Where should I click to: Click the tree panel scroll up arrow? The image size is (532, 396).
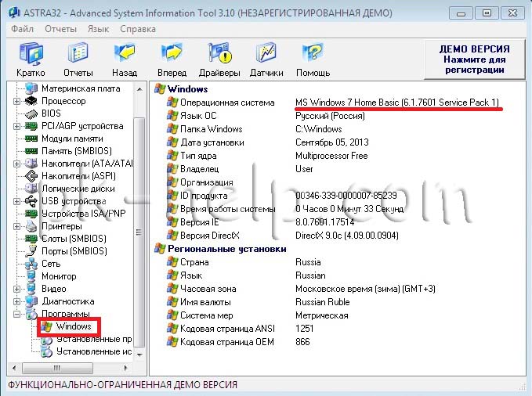click(x=139, y=89)
